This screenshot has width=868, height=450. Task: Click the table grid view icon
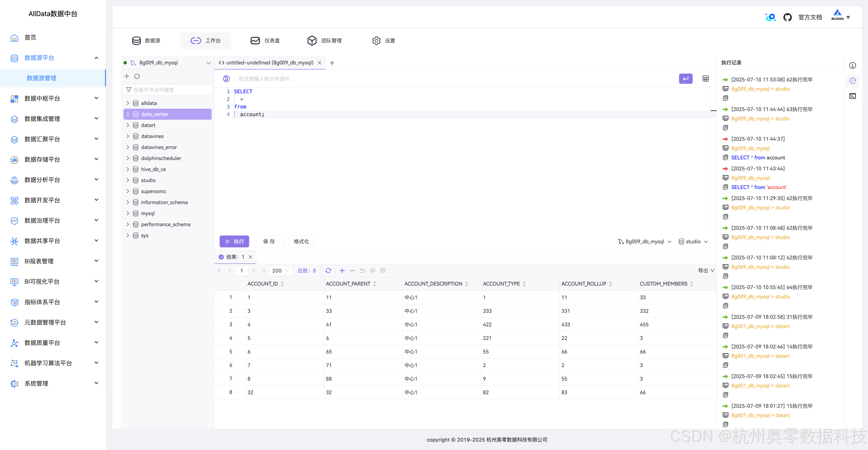705,79
